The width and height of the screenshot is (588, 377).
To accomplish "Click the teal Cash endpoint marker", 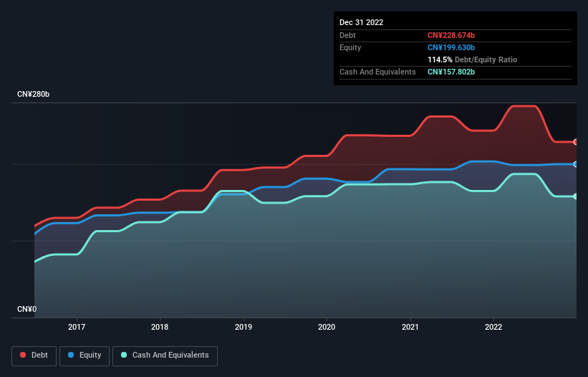I will 576,196.
